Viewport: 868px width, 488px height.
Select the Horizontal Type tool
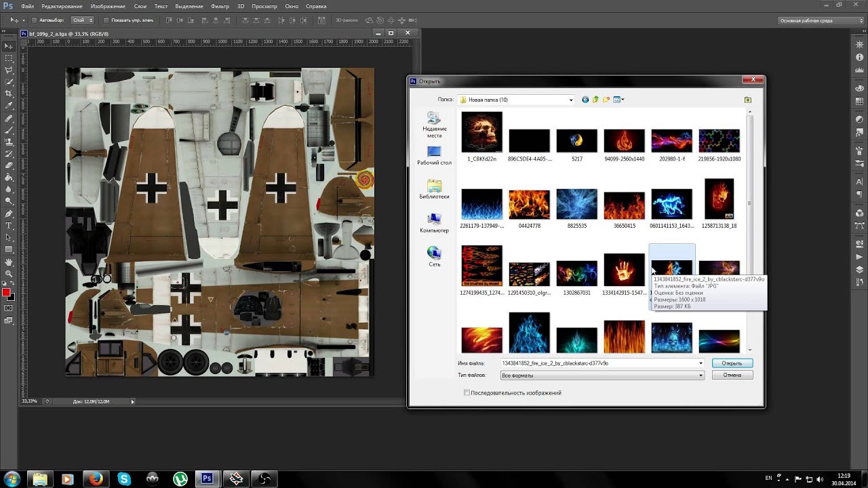9,225
